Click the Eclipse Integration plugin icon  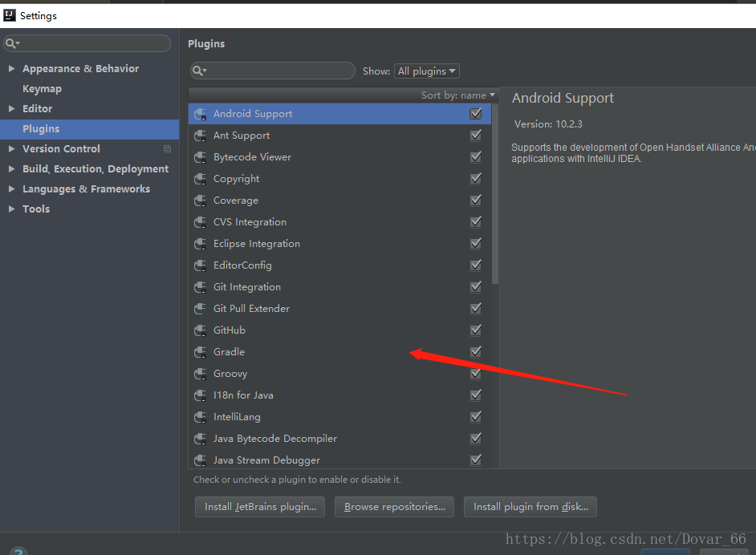(x=200, y=245)
